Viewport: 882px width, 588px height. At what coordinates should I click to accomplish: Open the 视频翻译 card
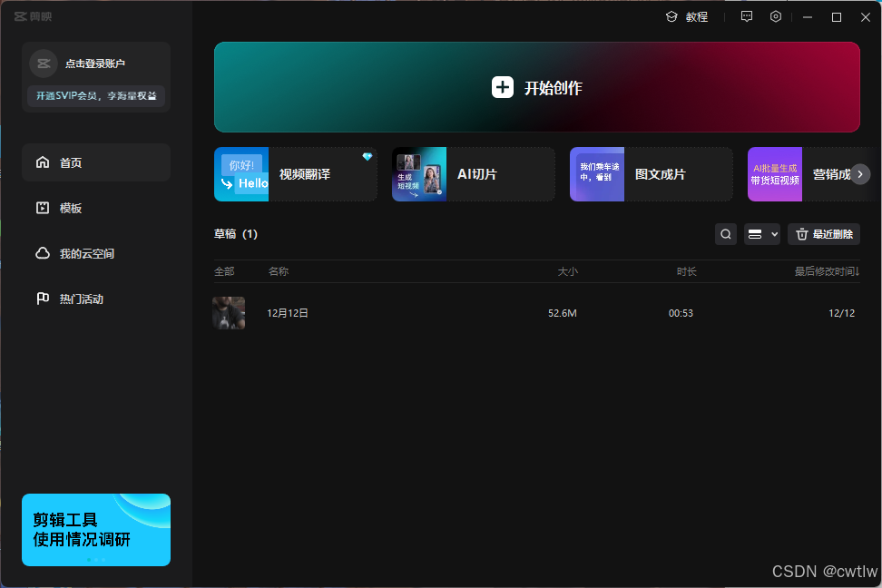(x=295, y=174)
